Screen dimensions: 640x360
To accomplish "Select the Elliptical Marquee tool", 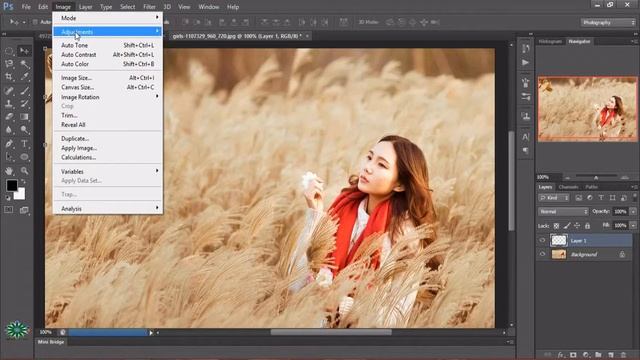I will tap(9, 51).
